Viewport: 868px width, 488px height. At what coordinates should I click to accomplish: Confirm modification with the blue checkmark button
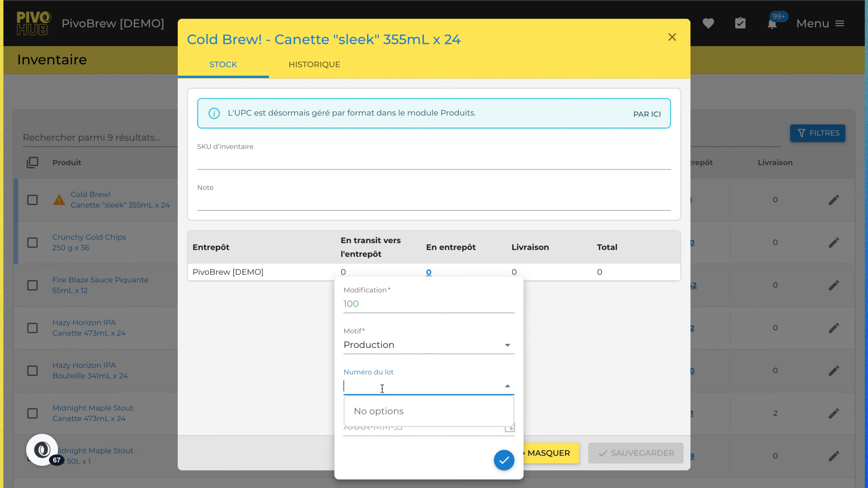point(504,460)
